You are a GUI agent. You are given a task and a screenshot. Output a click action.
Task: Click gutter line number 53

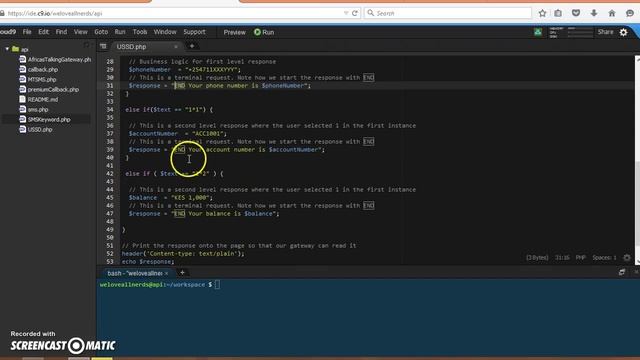coord(110,262)
